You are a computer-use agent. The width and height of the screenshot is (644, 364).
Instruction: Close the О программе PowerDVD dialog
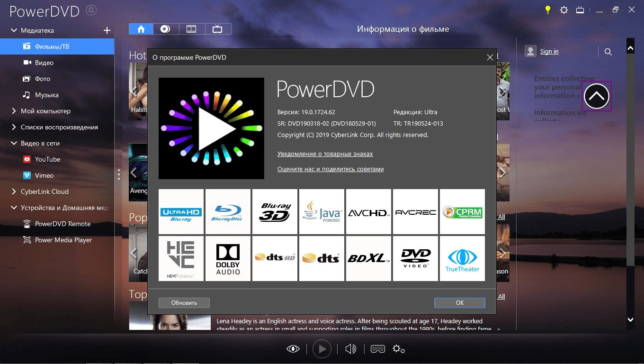tap(490, 57)
